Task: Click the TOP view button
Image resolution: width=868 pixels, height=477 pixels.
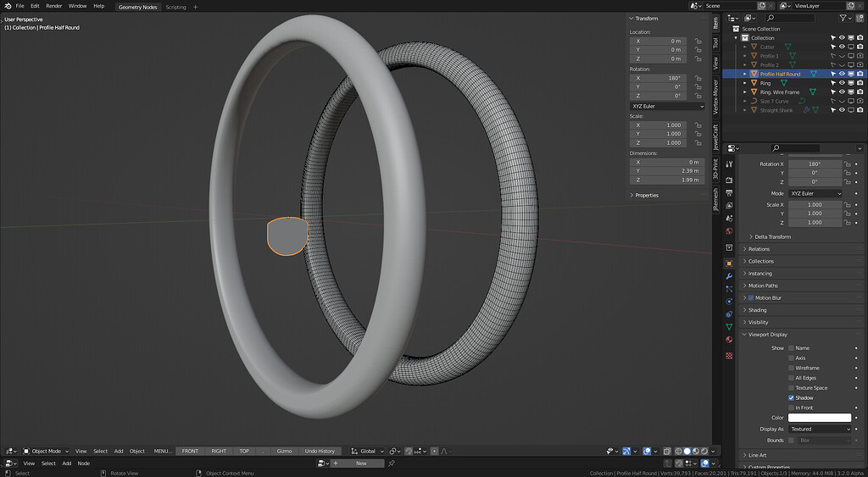Action: [244, 451]
